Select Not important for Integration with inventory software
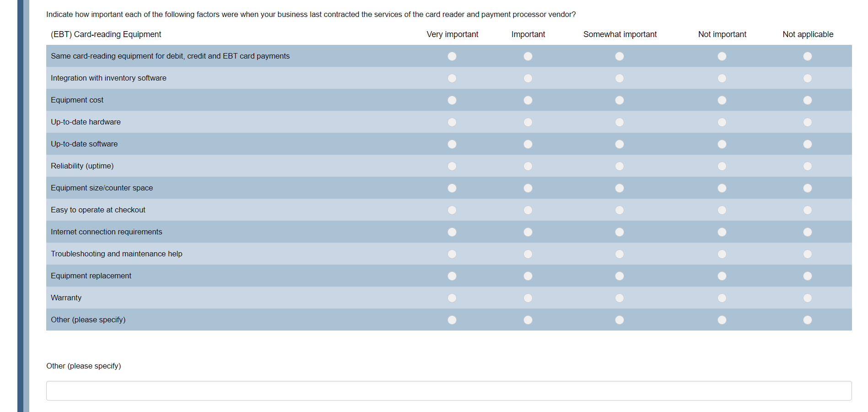Image resolution: width=868 pixels, height=412 pixels. click(x=722, y=78)
